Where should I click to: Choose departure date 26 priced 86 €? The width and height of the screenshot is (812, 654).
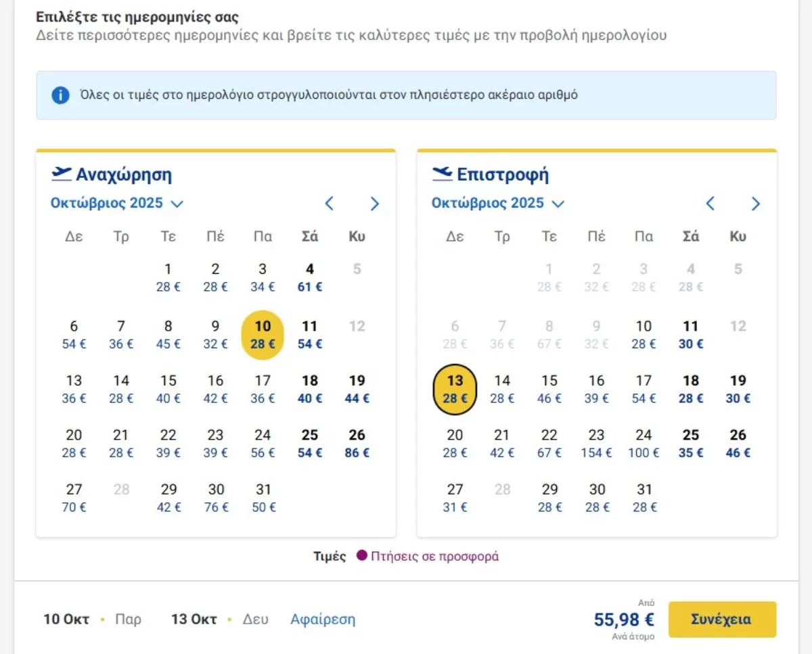(357, 444)
